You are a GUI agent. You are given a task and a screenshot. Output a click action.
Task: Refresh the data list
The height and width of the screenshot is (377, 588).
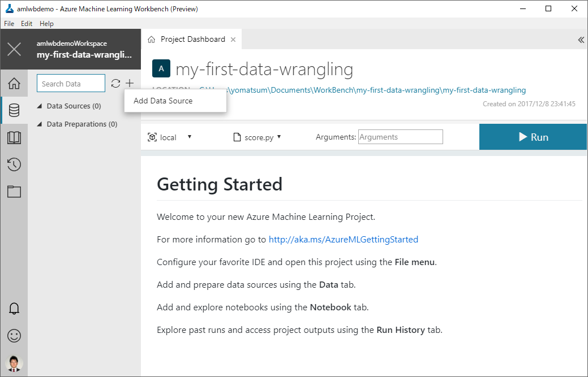(115, 84)
